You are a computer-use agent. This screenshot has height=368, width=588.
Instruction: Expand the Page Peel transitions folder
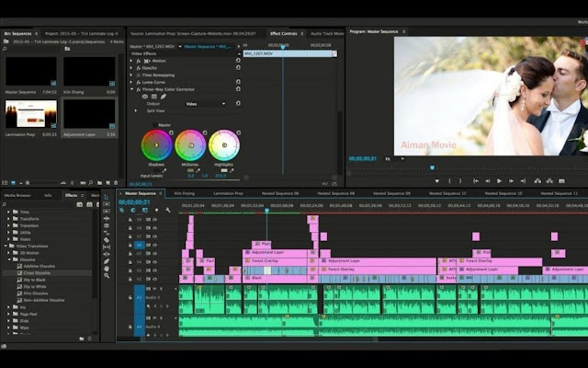(x=10, y=314)
